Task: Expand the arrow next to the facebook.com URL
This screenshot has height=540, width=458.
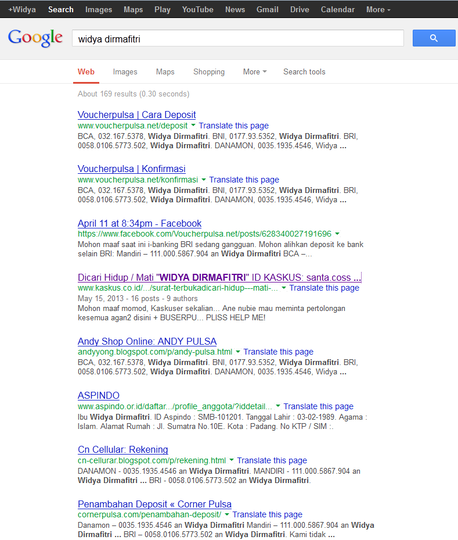Action: tap(337, 233)
